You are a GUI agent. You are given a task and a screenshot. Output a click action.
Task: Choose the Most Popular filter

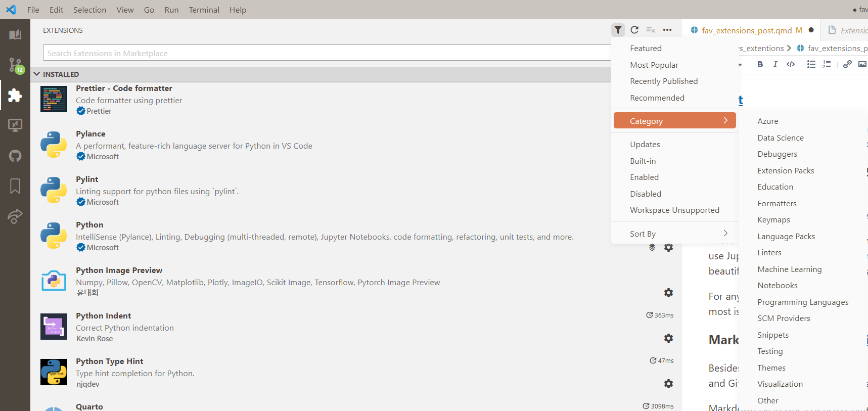654,65
